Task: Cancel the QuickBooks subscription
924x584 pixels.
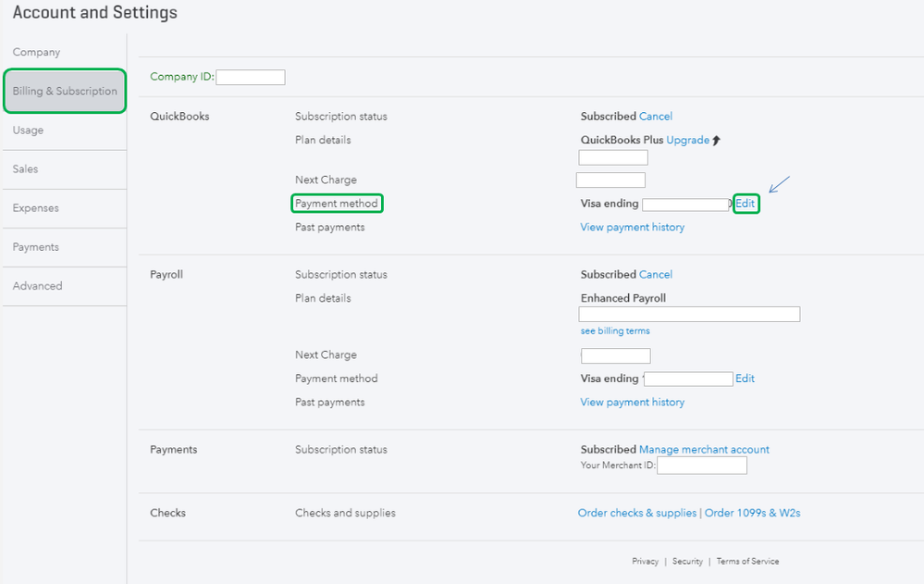Action: pyautogui.click(x=655, y=117)
